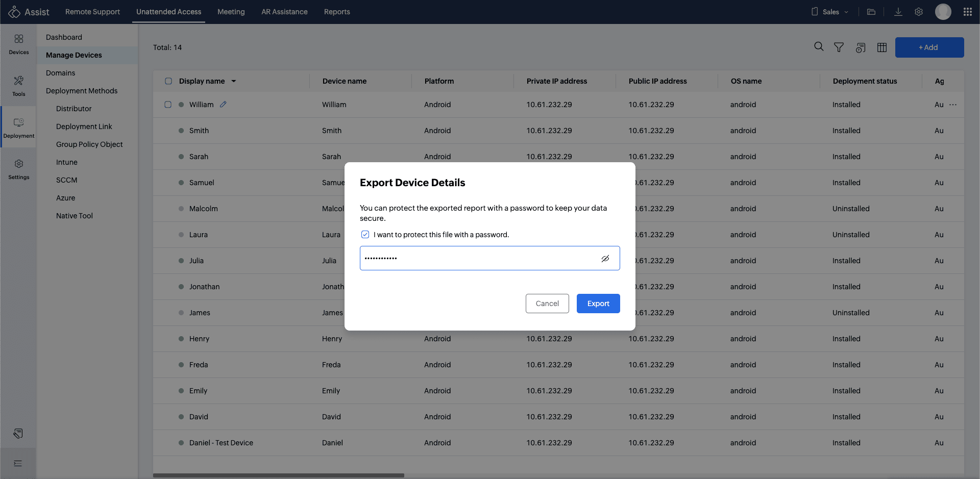Open the apps grid launcher icon
The width and height of the screenshot is (980, 479).
967,12
